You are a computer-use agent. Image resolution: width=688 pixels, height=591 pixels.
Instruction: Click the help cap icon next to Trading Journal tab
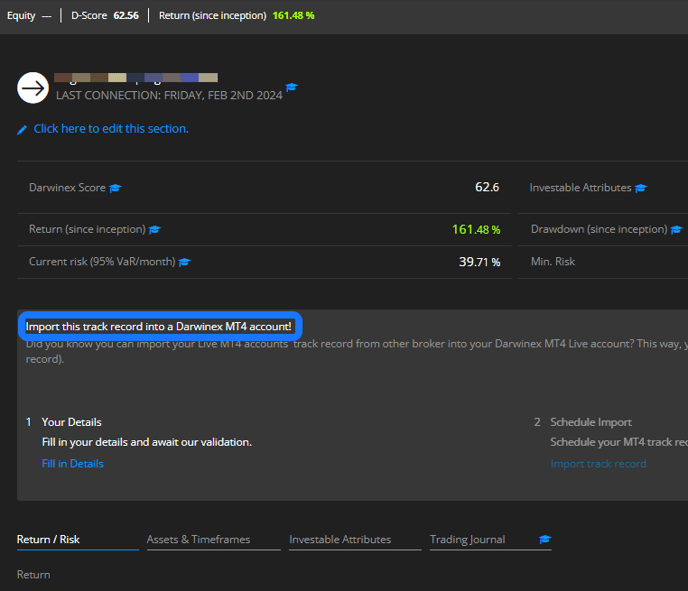pyautogui.click(x=545, y=539)
